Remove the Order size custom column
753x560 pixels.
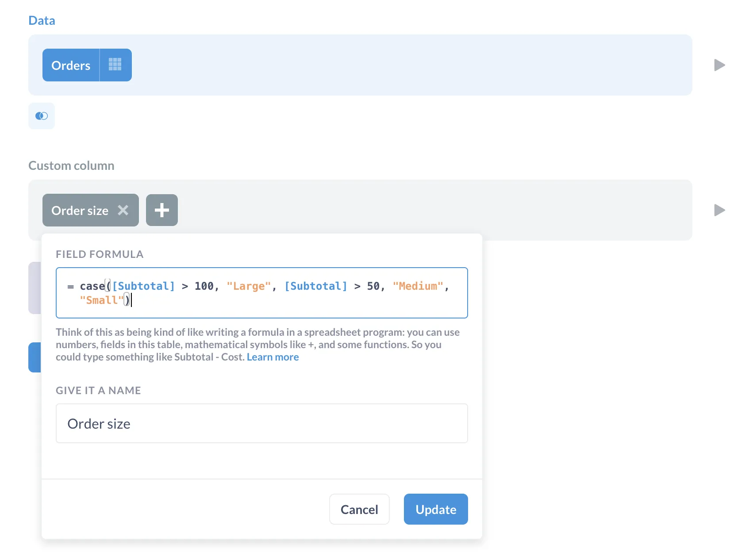click(123, 210)
